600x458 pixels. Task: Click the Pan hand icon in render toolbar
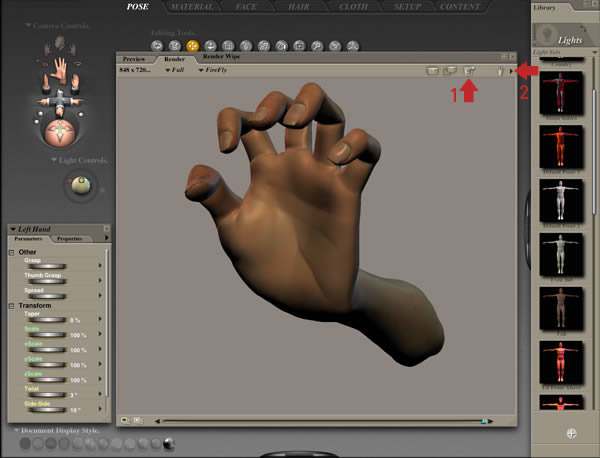(x=500, y=71)
